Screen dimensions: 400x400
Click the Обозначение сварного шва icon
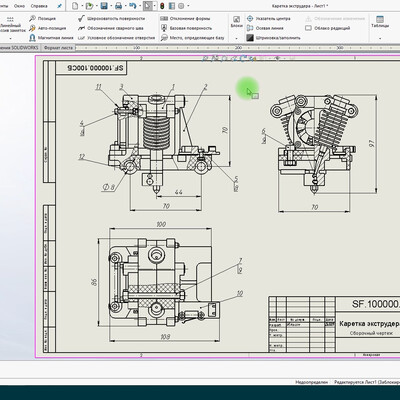pos(81,28)
